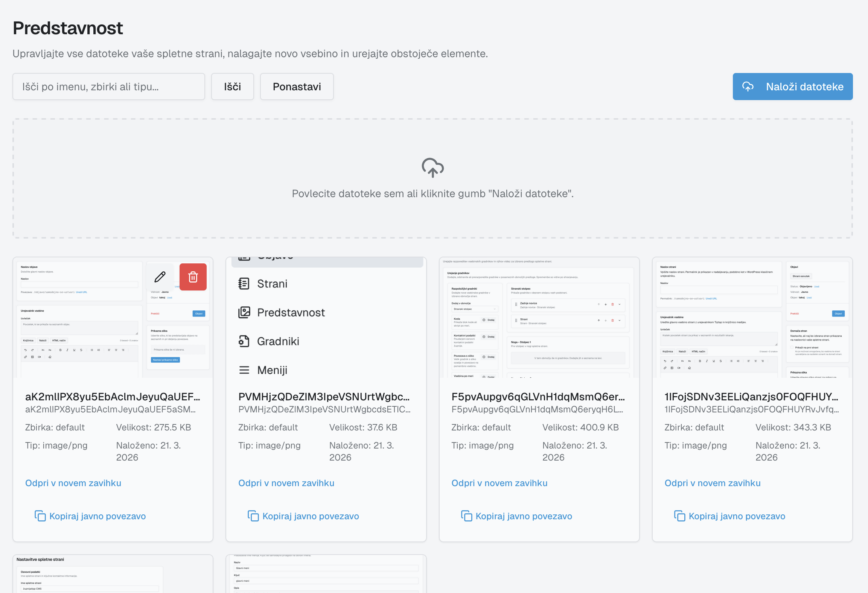Click copy icon on PVMHjzQDeZIM card
The height and width of the screenshot is (593, 868).
253,516
